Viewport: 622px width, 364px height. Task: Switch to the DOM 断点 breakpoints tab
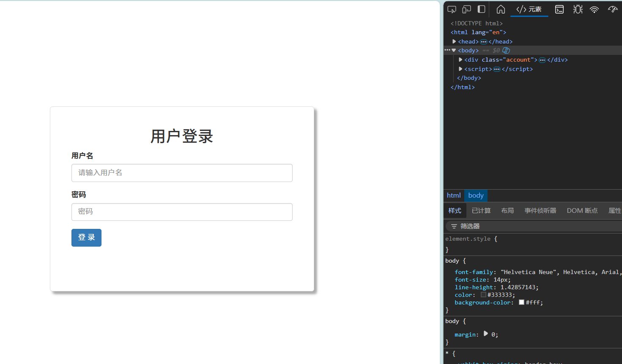[x=582, y=211]
